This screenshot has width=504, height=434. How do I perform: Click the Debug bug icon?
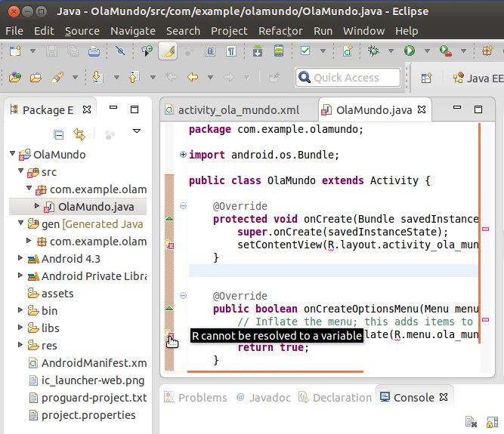373,51
